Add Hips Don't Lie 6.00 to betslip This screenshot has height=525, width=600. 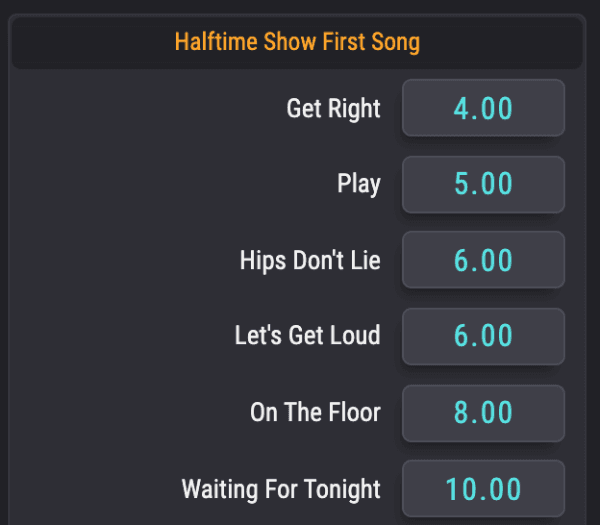coord(483,260)
